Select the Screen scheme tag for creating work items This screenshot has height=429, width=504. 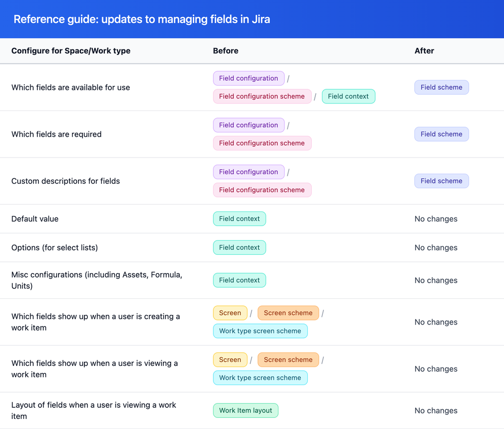click(x=288, y=313)
